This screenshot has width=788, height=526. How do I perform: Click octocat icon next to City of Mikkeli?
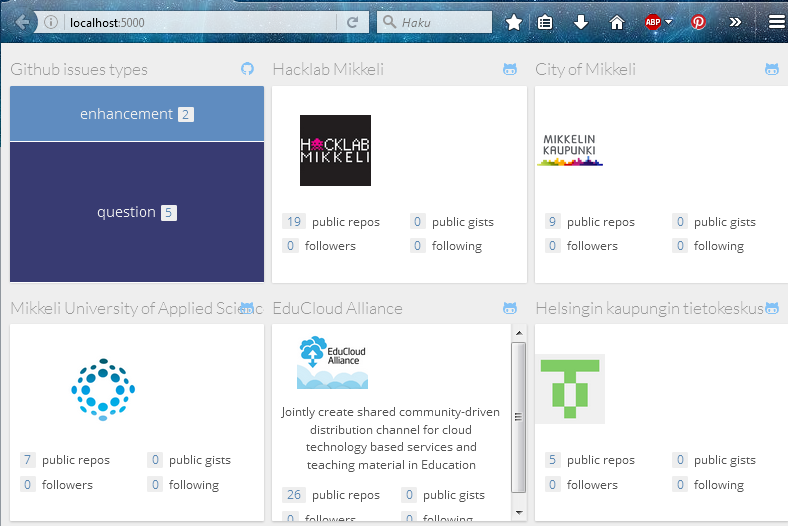(x=772, y=69)
